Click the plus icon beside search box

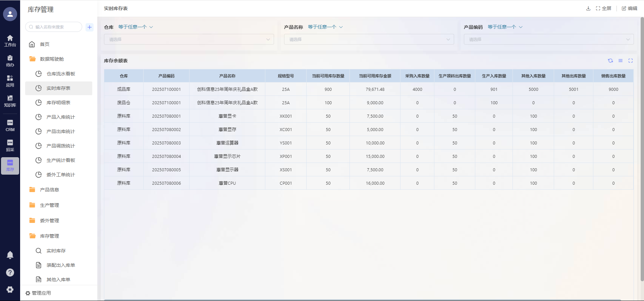90,27
